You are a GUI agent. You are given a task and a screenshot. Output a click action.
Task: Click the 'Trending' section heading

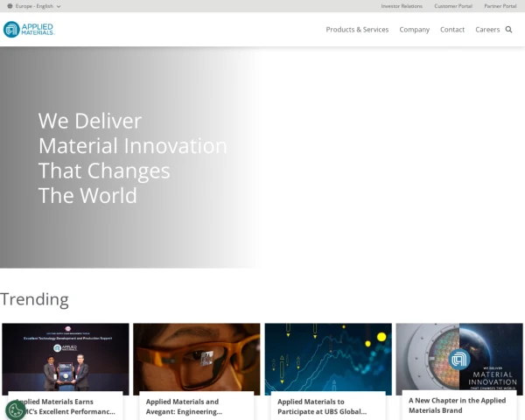[34, 299]
